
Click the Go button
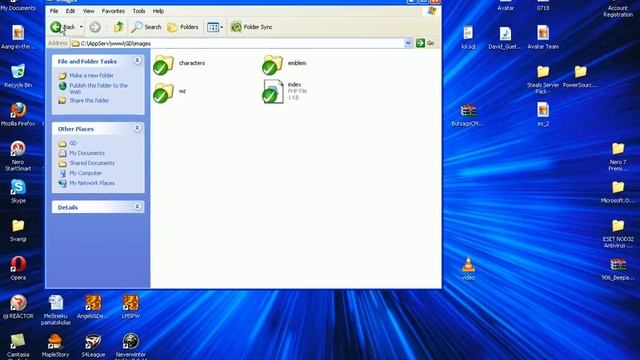[x=425, y=43]
